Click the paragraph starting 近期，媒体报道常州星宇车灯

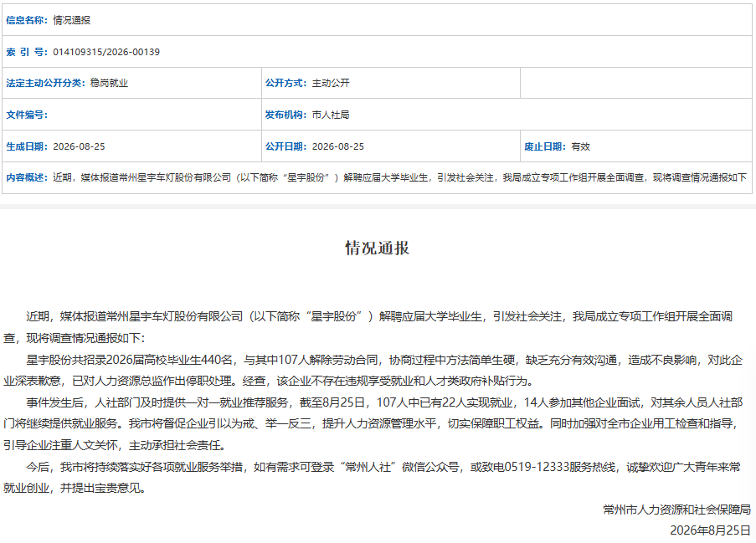click(368, 327)
